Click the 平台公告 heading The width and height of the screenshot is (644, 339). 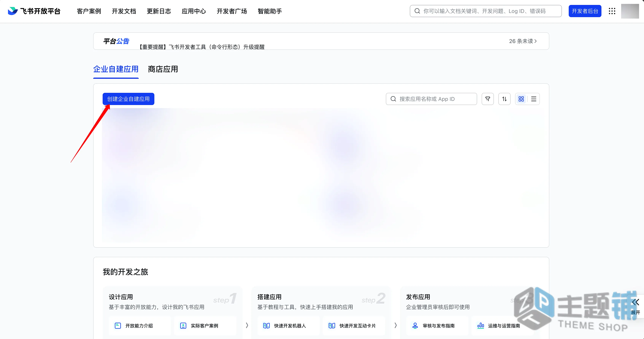click(116, 41)
